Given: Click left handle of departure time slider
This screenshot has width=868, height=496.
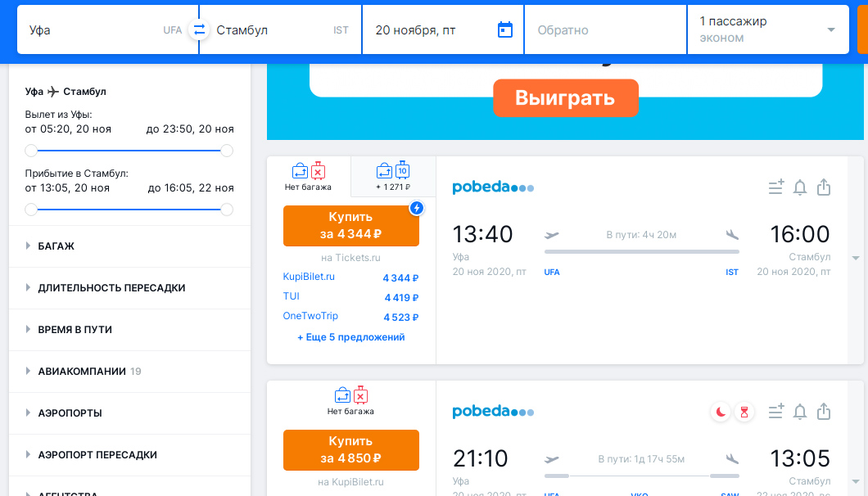Looking at the screenshot, I should [31, 151].
